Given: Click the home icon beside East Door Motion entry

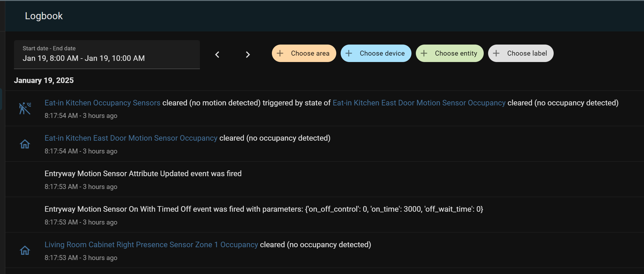Looking at the screenshot, I should coord(25,144).
